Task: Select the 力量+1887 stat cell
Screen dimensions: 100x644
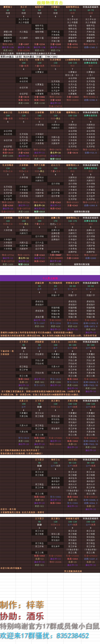Action: (x=24, y=44)
